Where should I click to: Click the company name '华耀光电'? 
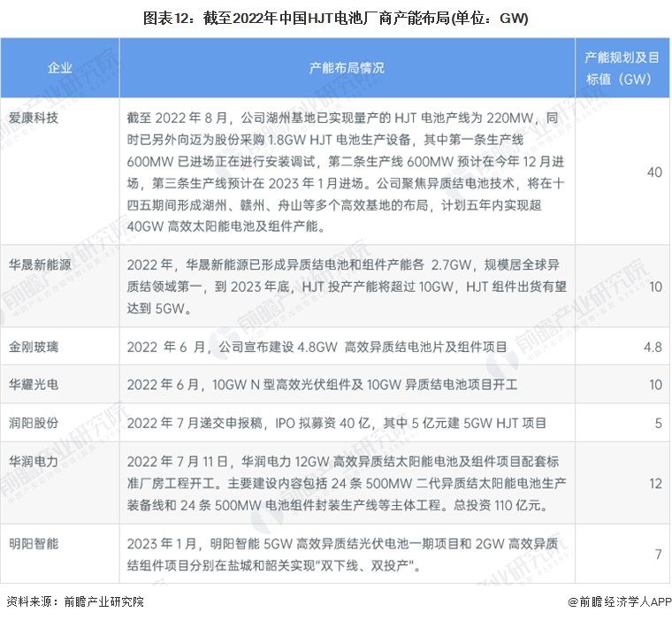click(x=34, y=384)
